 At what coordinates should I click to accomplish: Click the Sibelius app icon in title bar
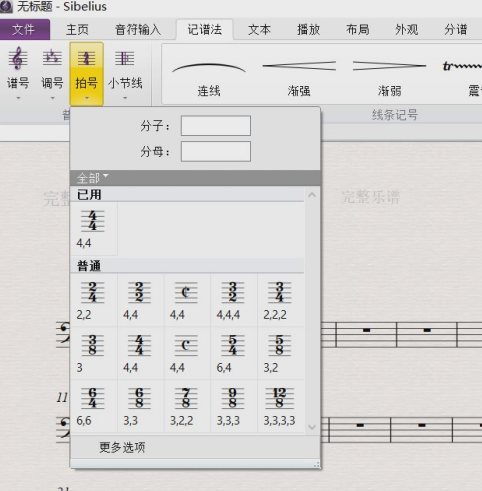pyautogui.click(x=6, y=6)
